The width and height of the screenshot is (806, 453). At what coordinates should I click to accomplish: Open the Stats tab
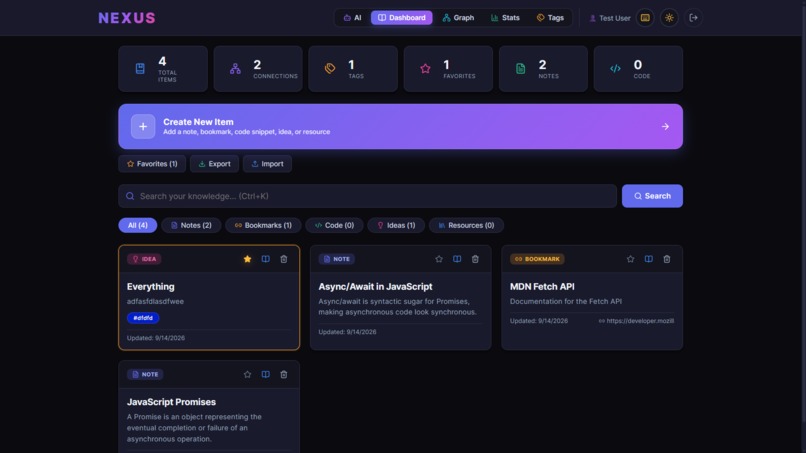click(x=505, y=17)
